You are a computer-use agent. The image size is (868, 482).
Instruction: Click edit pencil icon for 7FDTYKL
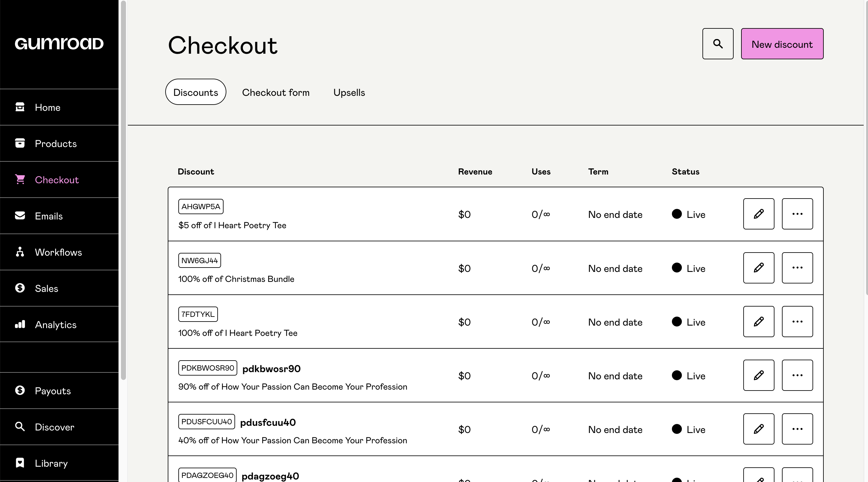pos(758,321)
